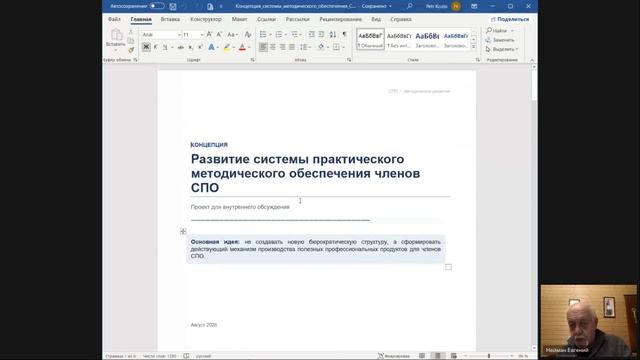Switch to the Рассылки tab
640x360 pixels.
[x=297, y=19]
